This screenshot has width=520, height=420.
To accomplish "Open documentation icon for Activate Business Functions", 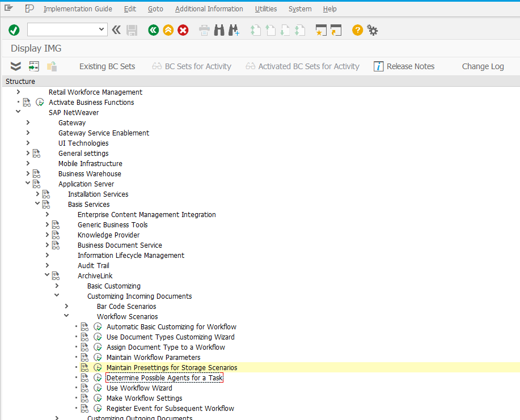I will (x=27, y=103).
